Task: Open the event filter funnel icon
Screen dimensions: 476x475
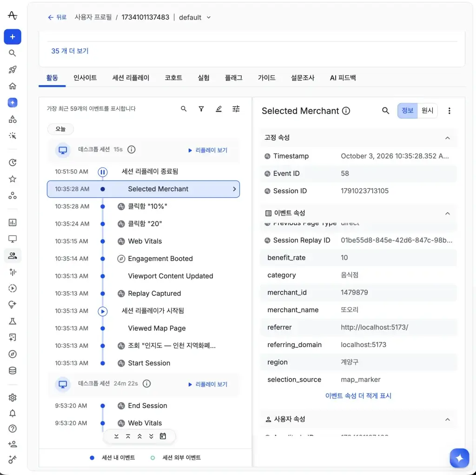Action: [201, 109]
